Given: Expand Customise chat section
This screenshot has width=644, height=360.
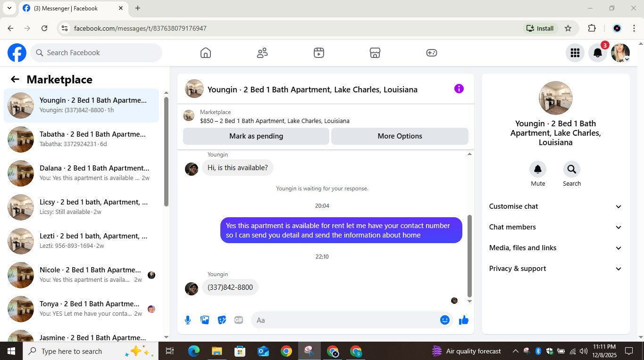Looking at the screenshot, I should coord(556,206).
